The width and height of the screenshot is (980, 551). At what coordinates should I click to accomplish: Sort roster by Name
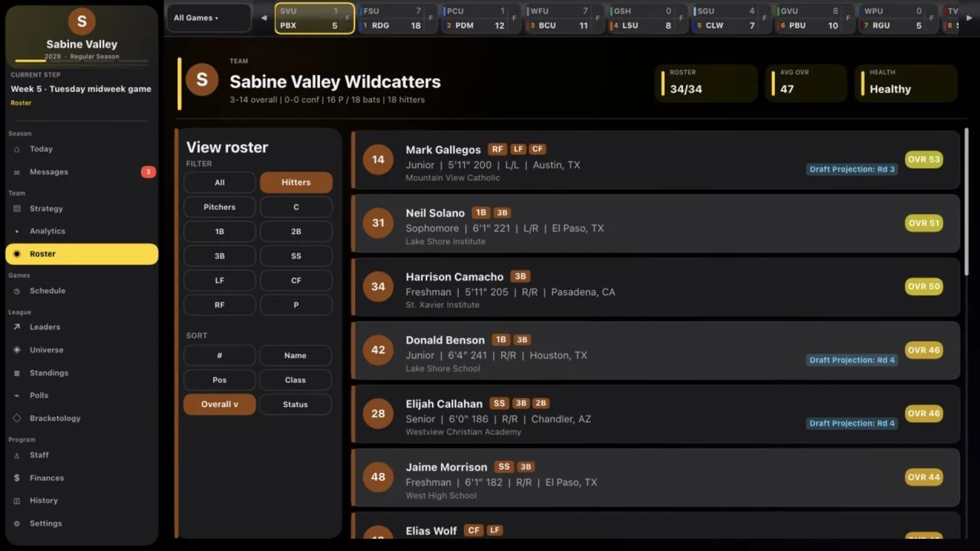coord(296,355)
